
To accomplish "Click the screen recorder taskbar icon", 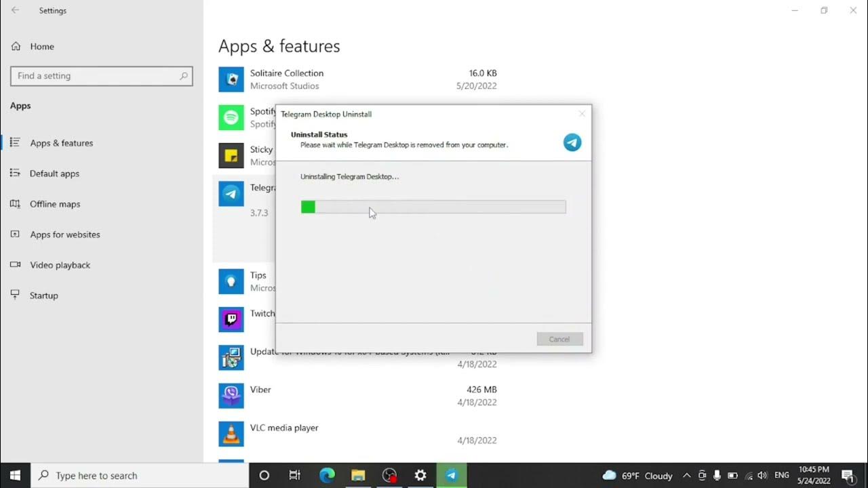I will (389, 475).
